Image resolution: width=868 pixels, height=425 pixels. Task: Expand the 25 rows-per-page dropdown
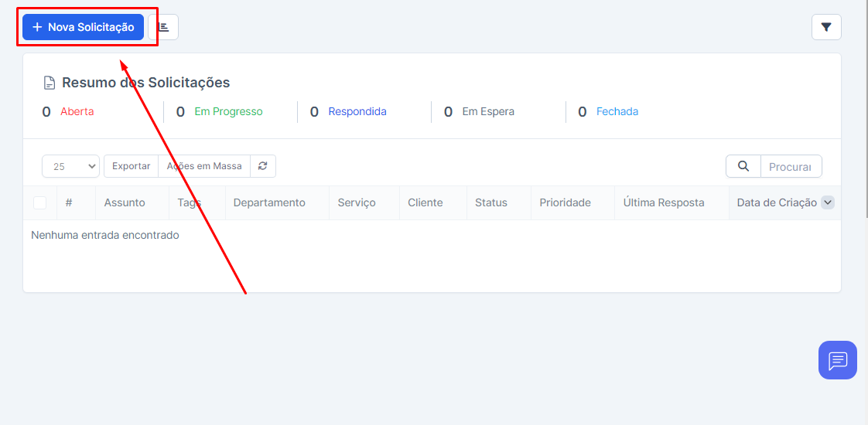(70, 166)
